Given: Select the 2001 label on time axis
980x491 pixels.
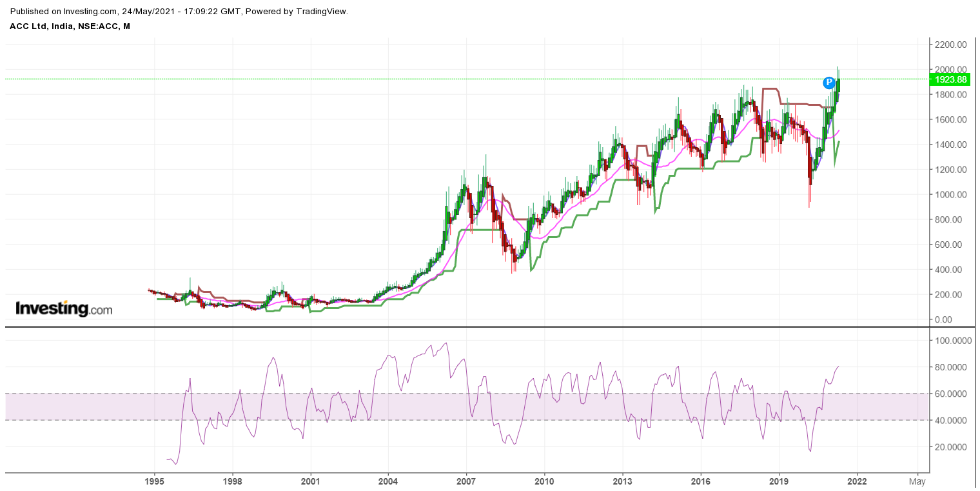Looking at the screenshot, I should (311, 481).
